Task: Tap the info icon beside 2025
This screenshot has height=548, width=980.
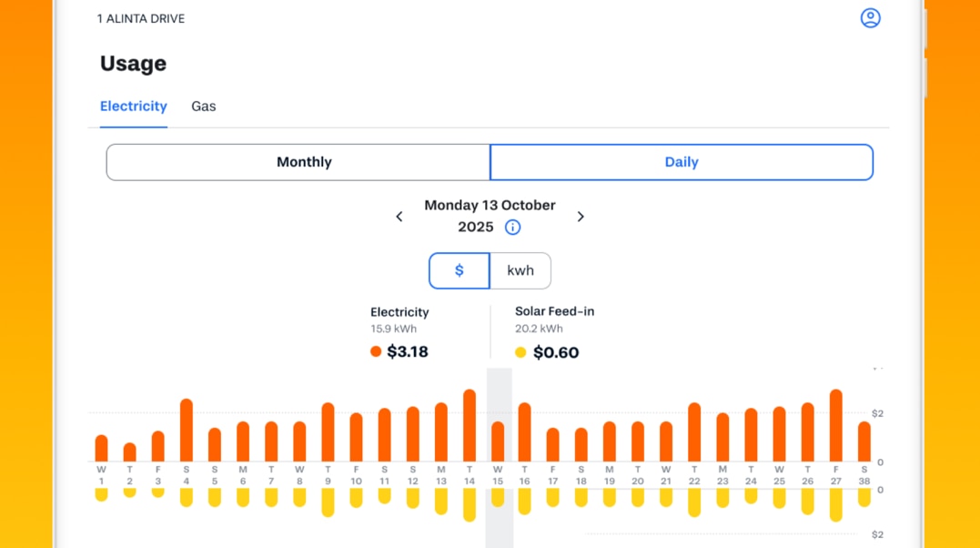Action: pyautogui.click(x=512, y=227)
